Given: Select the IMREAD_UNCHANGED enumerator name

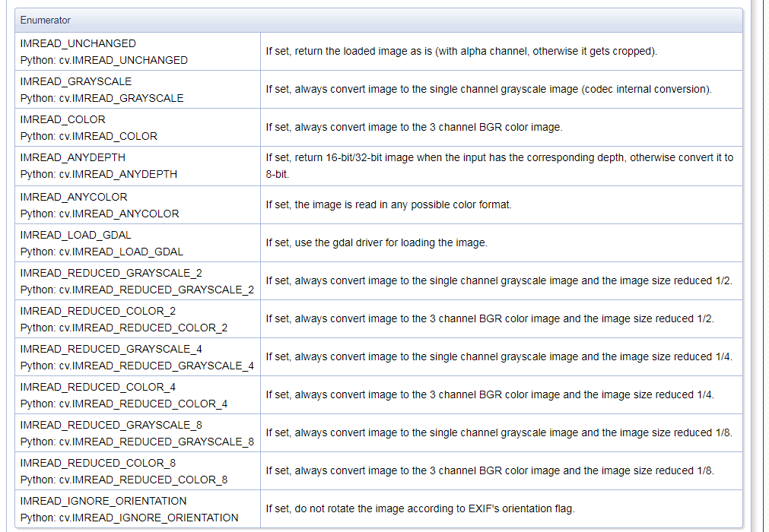Looking at the screenshot, I should (x=78, y=43).
